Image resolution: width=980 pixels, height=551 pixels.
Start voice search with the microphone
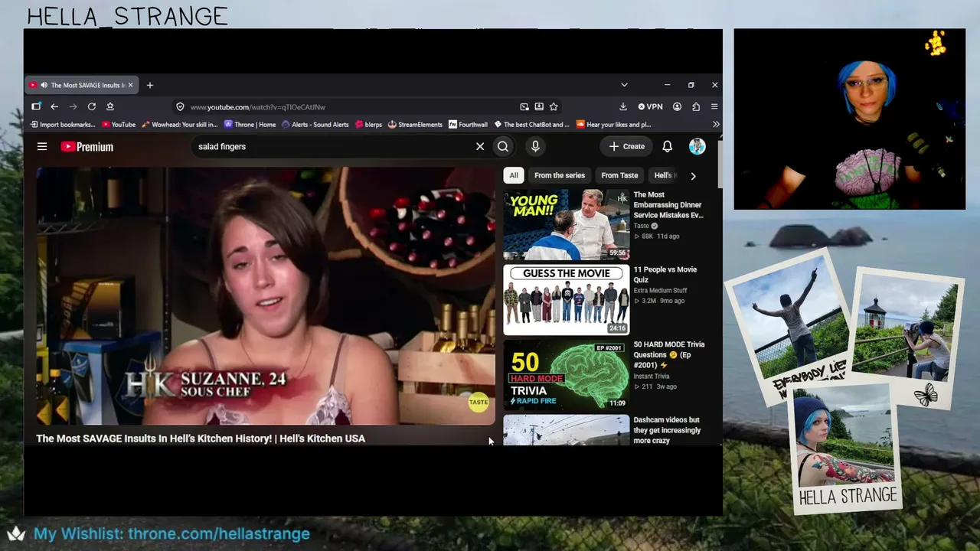coord(535,146)
